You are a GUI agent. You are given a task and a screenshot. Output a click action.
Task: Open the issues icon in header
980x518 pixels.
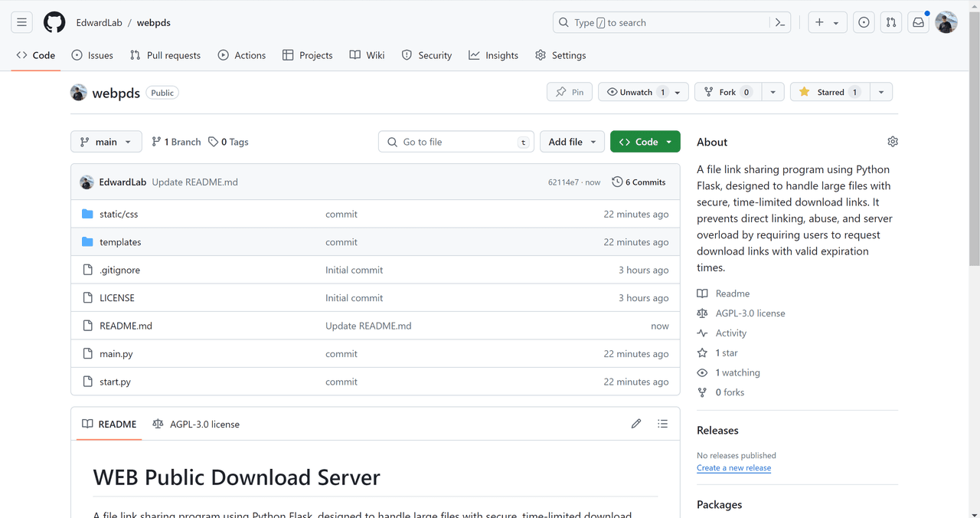[864, 23]
